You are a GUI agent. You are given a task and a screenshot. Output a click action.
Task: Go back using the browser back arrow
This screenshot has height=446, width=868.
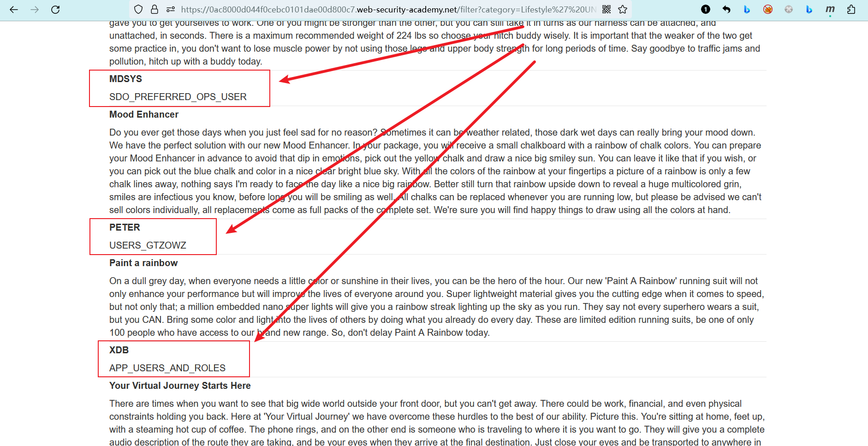(x=14, y=9)
